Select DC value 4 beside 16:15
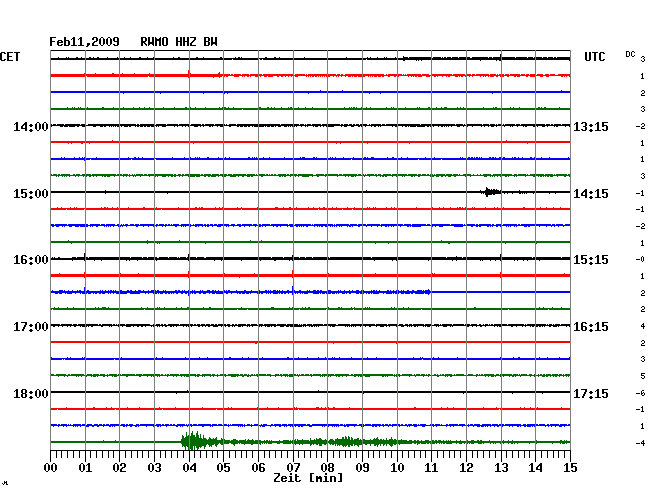This screenshot has width=650, height=494. click(643, 326)
